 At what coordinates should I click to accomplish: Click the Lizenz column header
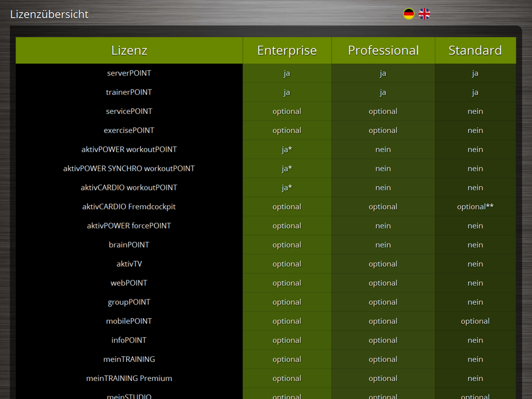(129, 50)
